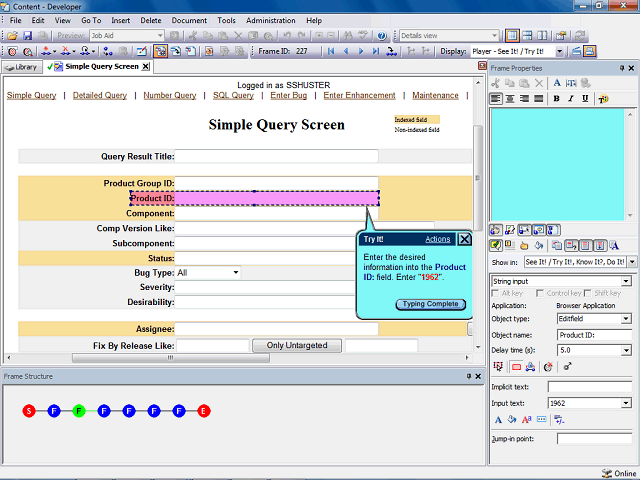Viewport: 640px width, 480px height.
Task: Follow the Detailed Query link
Action: tap(100, 96)
